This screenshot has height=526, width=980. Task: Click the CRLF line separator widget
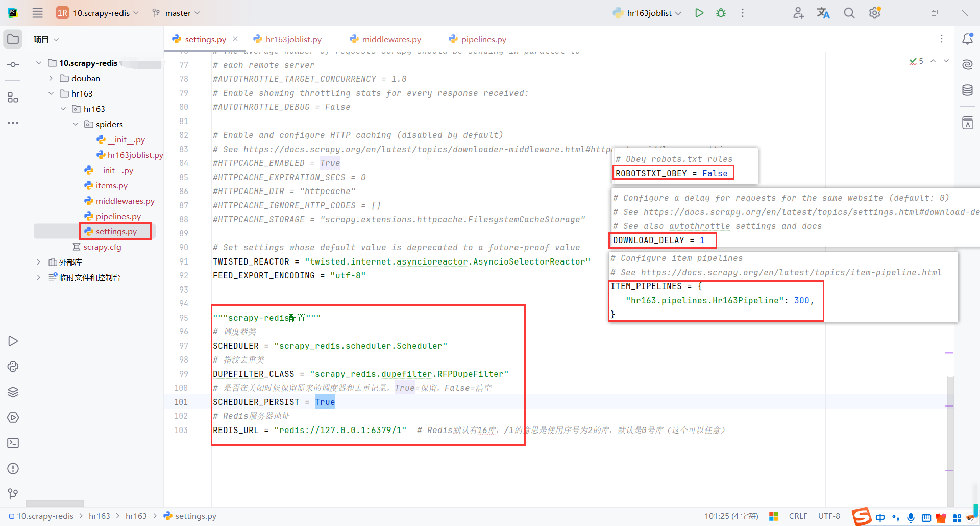(798, 516)
